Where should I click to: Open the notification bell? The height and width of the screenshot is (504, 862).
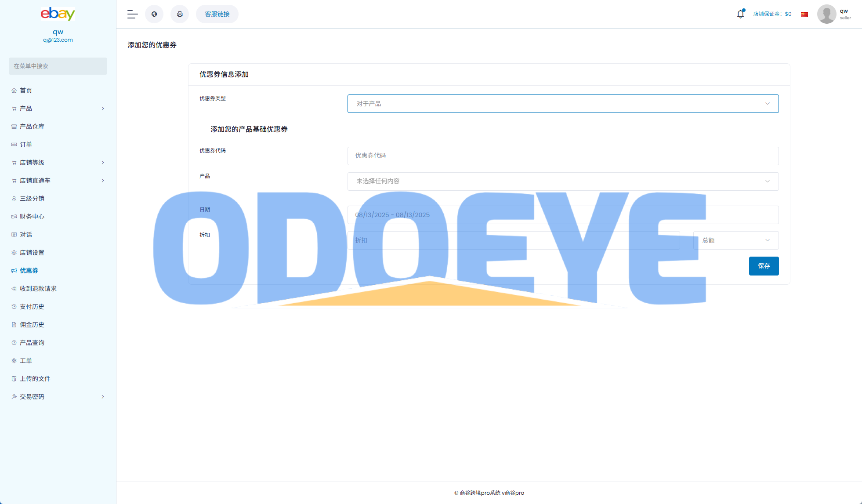(740, 14)
